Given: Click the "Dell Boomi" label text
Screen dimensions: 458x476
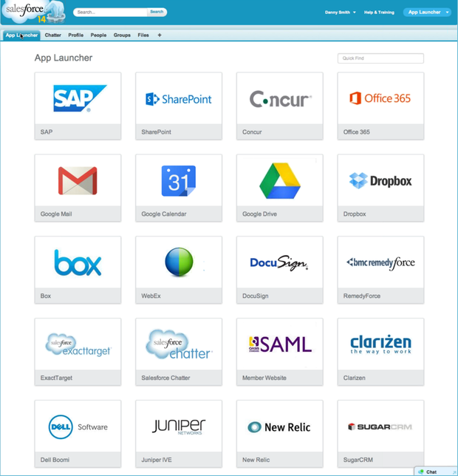Looking at the screenshot, I should coord(55,460).
